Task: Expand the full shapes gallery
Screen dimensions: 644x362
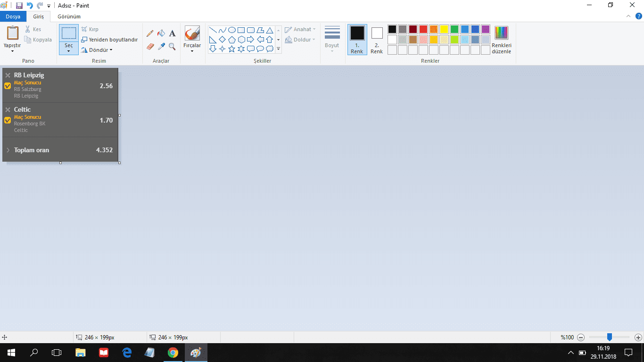Action: coord(278,49)
